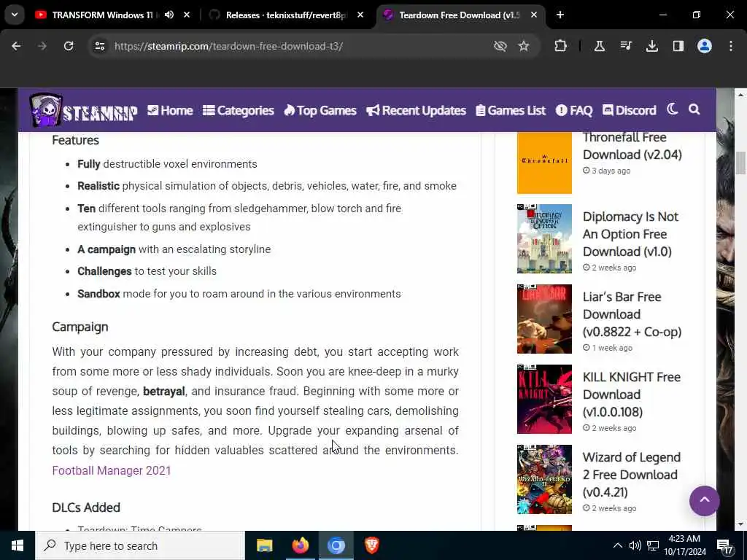This screenshot has height=560, width=747.
Task: Click the purple back-to-top arrow button
Action: click(x=704, y=500)
